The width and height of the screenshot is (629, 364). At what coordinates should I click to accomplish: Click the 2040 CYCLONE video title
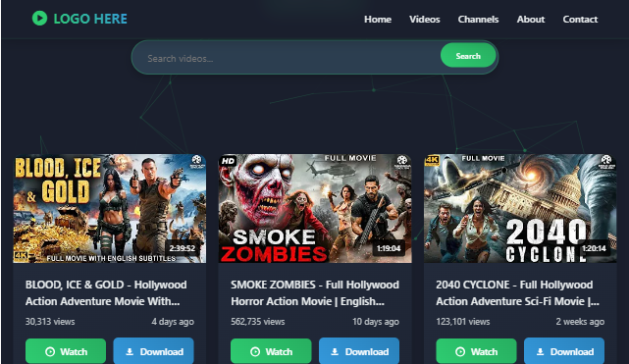tap(517, 293)
